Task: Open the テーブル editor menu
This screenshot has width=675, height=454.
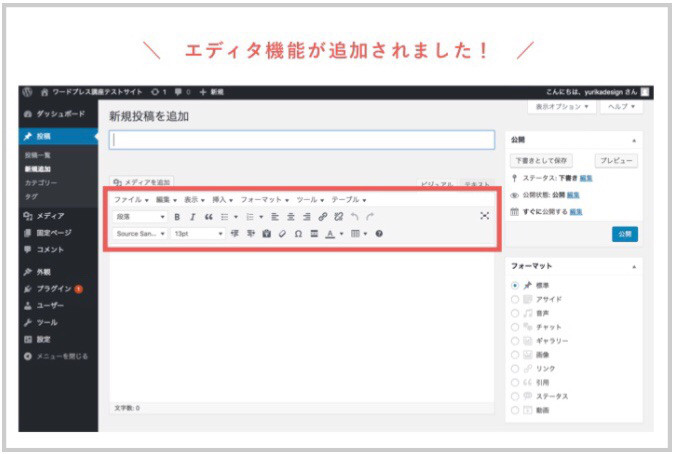Action: click(x=349, y=200)
